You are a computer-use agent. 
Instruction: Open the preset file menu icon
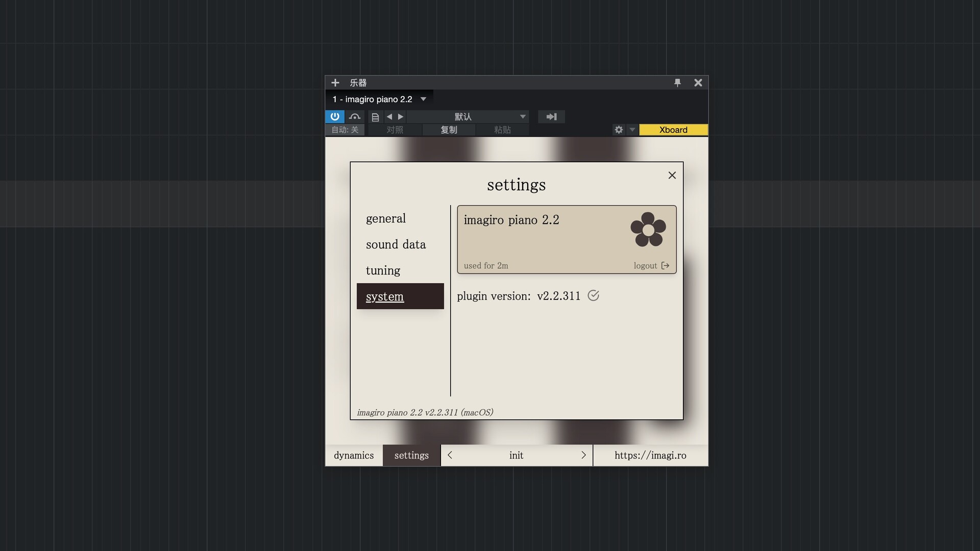pyautogui.click(x=375, y=117)
